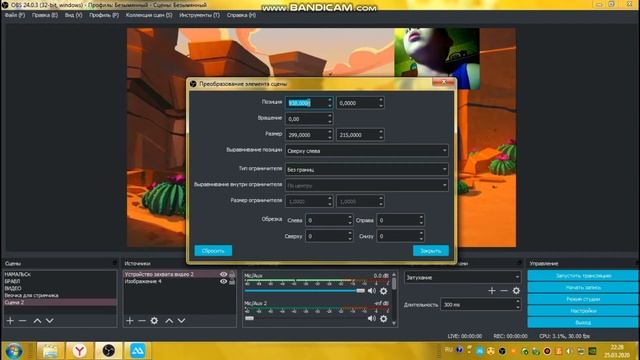Move the source up in the Источники list
640x360 pixels.
(x=169, y=321)
